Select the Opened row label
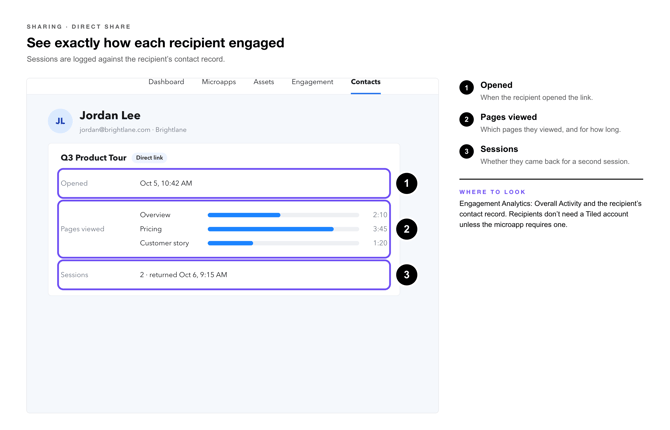Screen dimensions: 670x430 point(74,183)
